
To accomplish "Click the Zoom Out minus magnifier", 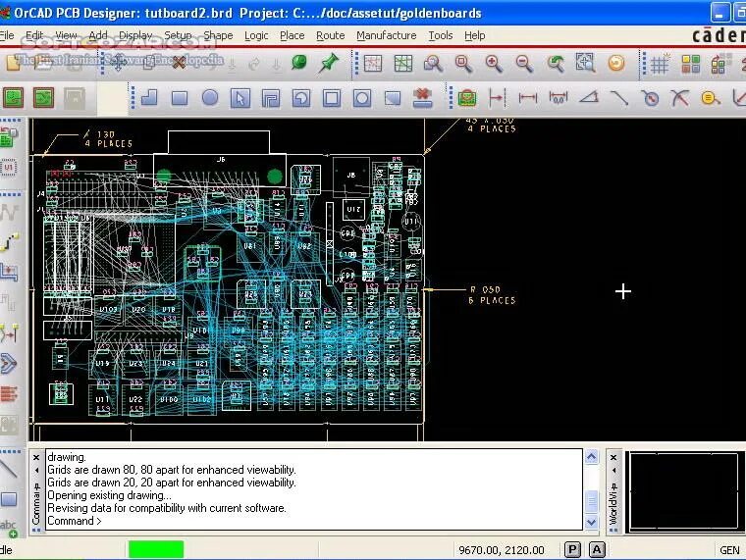I will point(524,63).
